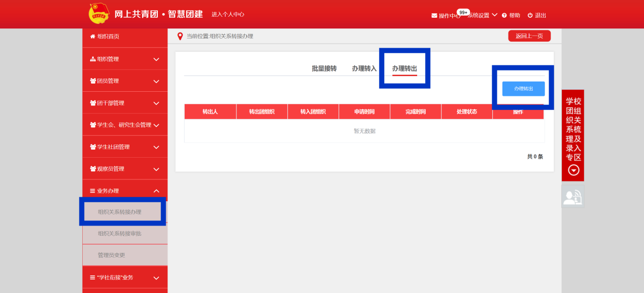
Task: Click the 退出 power icon
Action: 530,16
